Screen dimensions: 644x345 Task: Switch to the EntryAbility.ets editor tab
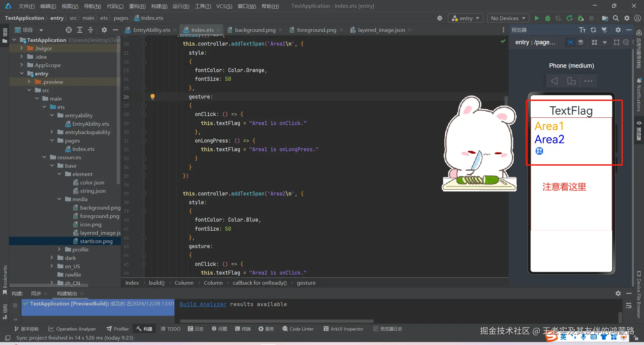(x=151, y=30)
